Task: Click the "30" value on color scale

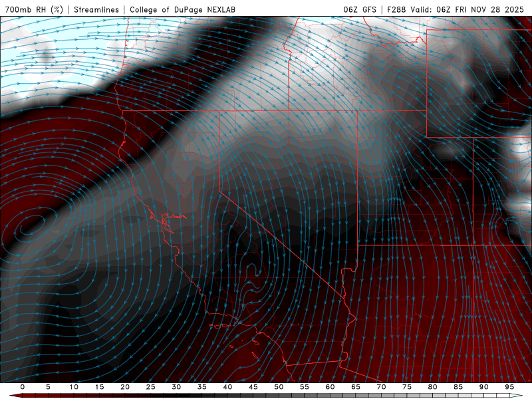Action: [x=176, y=387]
